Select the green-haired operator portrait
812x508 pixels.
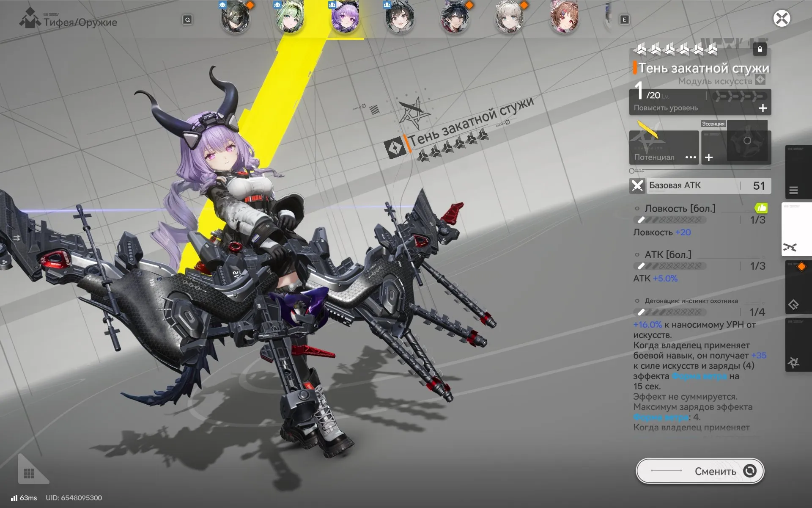click(x=290, y=17)
